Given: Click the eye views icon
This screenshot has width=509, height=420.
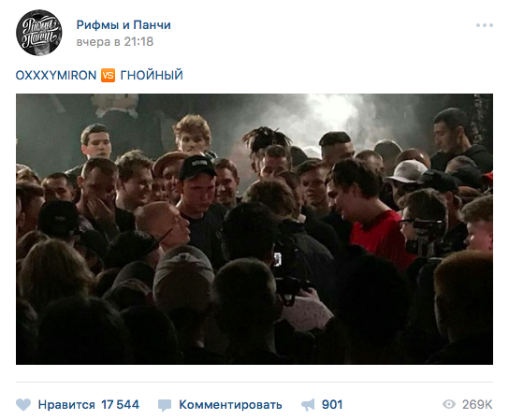Looking at the screenshot, I should [449, 404].
